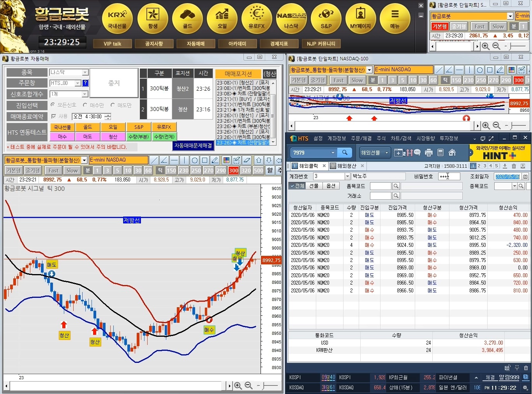This screenshot has height=394, width=532.
Task: Toggle the 전체 filter in HTS
Action: pos(297,186)
